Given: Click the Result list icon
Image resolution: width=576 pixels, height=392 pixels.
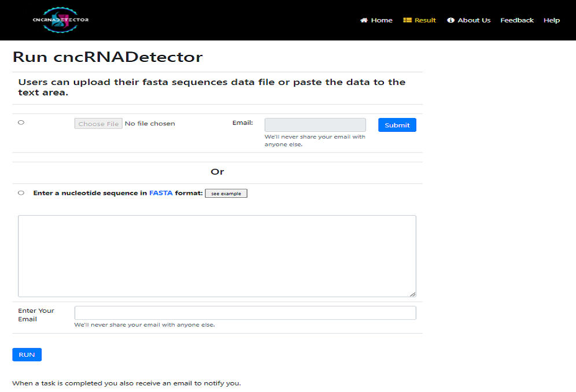Looking at the screenshot, I should (x=407, y=20).
